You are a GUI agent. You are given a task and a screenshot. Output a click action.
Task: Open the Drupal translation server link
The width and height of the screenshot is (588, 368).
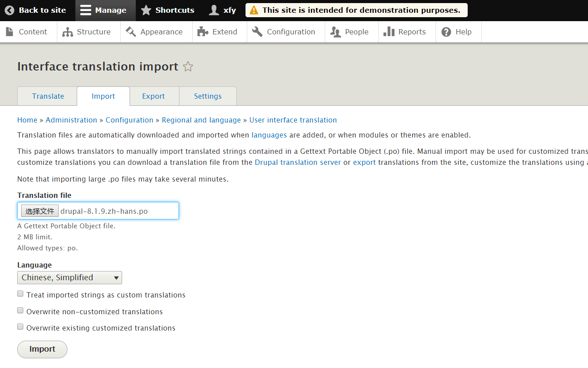pos(298,162)
